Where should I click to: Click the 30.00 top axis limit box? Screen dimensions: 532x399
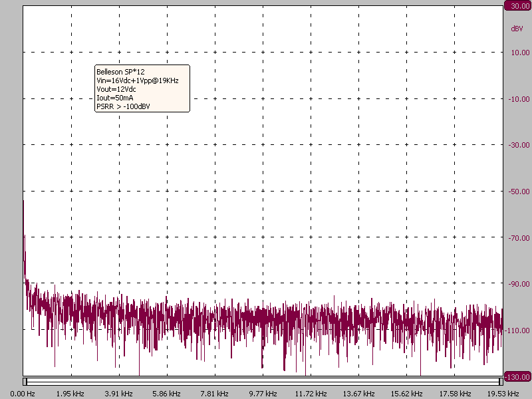518,6
